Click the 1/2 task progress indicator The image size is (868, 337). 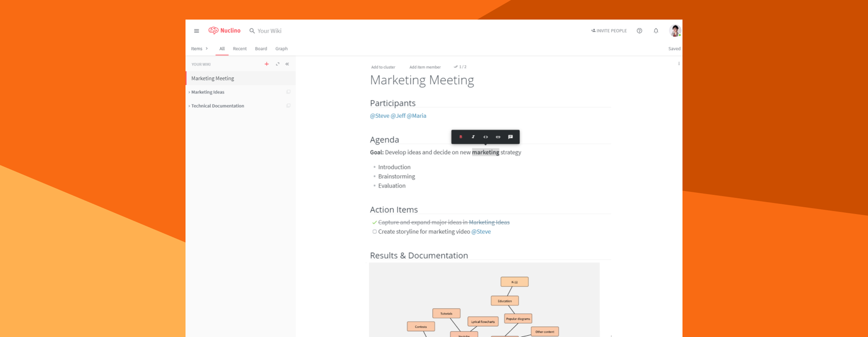460,67
